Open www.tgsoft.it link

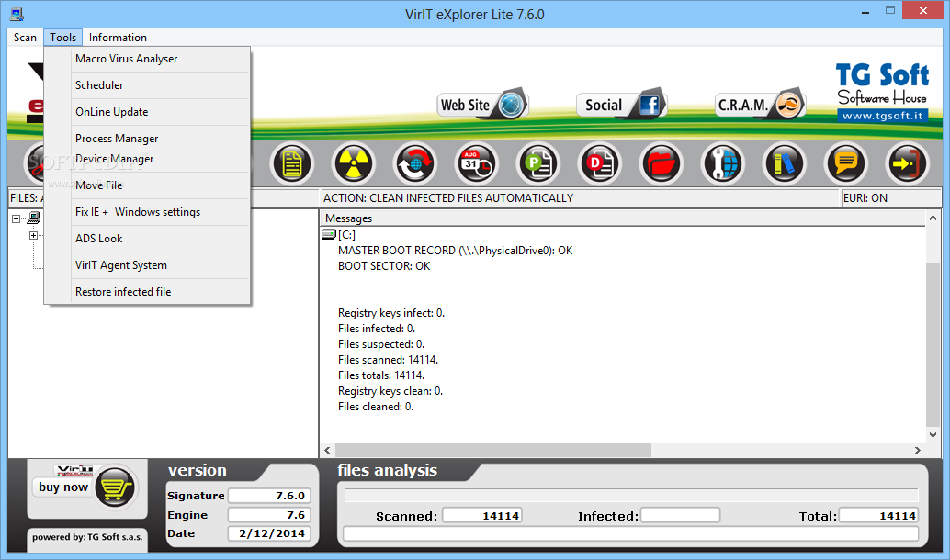coord(883,116)
